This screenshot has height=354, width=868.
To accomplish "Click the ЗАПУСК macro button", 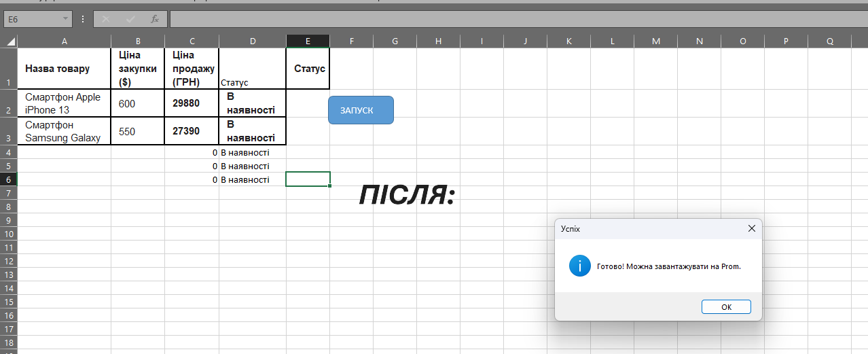I will coord(361,110).
